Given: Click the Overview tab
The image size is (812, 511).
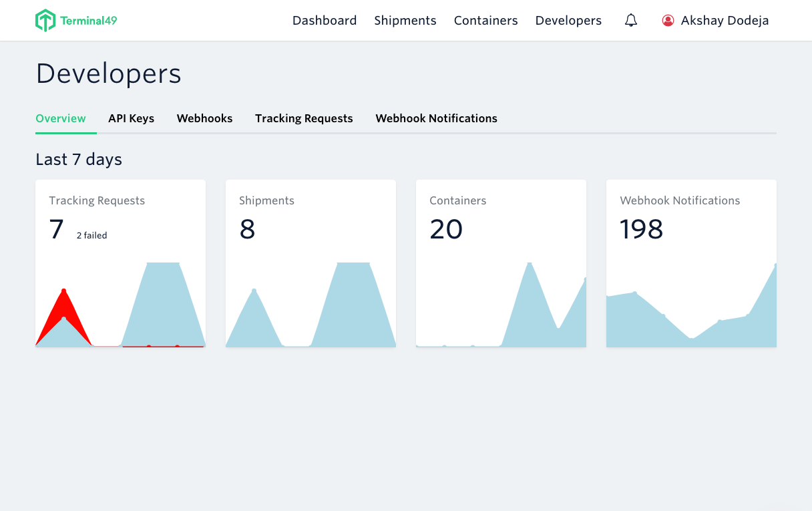Looking at the screenshot, I should (x=60, y=118).
